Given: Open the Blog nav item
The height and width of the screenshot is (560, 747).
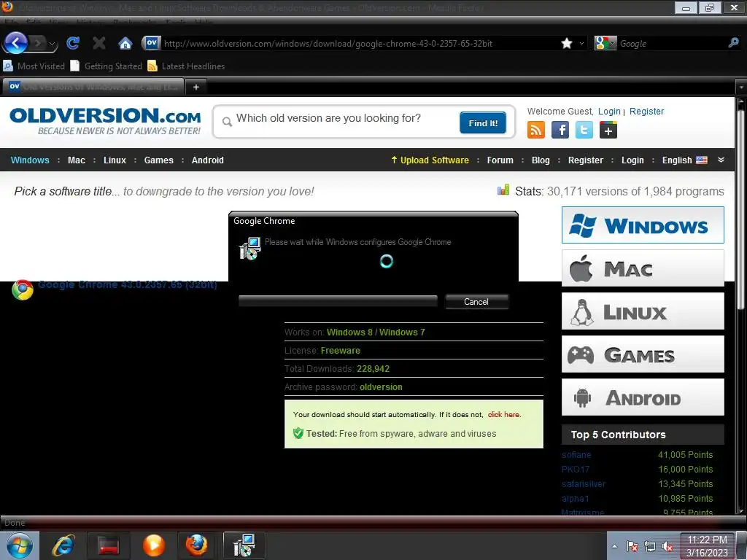Looking at the screenshot, I should 541,160.
